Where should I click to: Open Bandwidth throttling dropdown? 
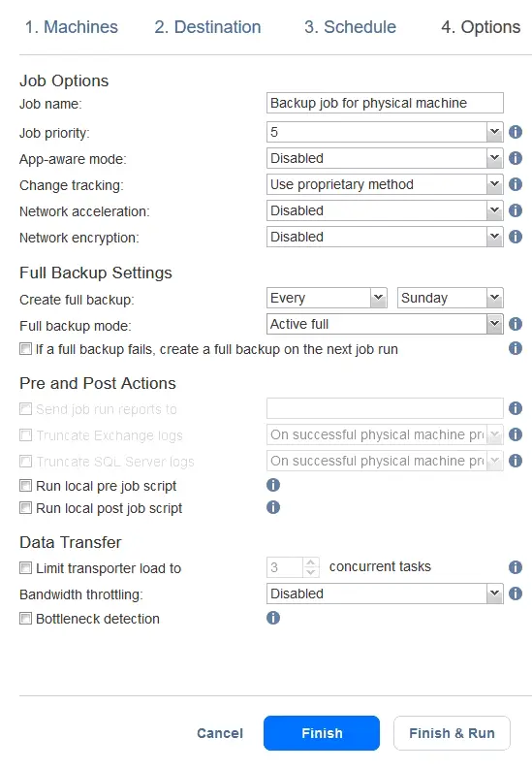(x=385, y=594)
